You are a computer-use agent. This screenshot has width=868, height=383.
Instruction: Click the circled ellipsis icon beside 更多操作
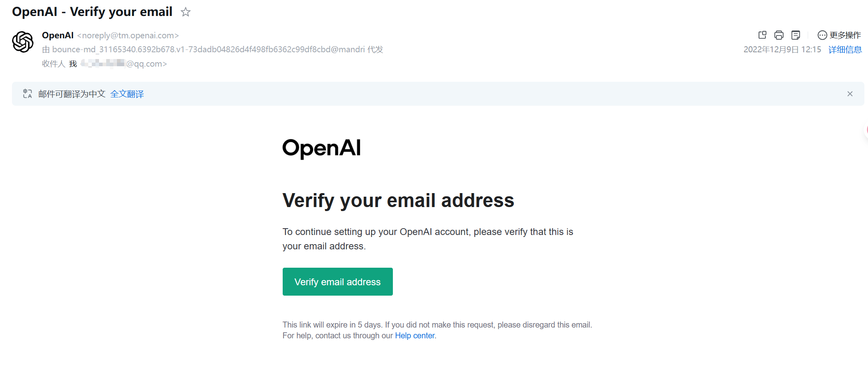coord(822,35)
